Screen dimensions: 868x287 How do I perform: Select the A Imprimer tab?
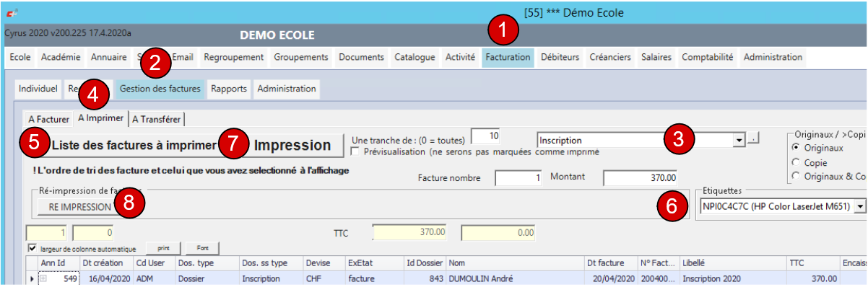coord(101,118)
